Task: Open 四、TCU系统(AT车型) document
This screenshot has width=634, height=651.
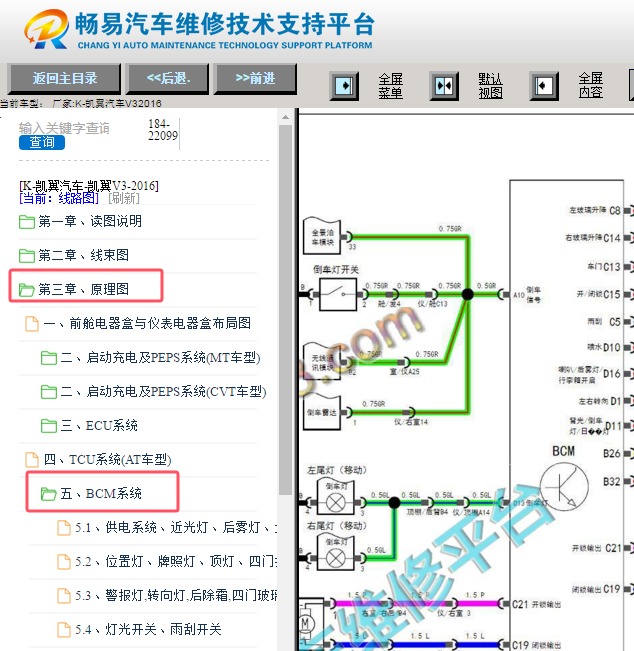Action: click(x=108, y=460)
